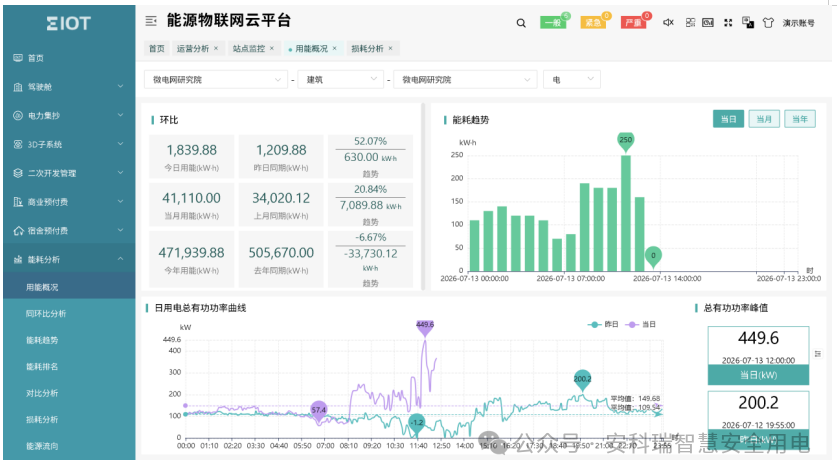Open the QR code icon
This screenshot has height=476, width=837.
pyautogui.click(x=690, y=22)
